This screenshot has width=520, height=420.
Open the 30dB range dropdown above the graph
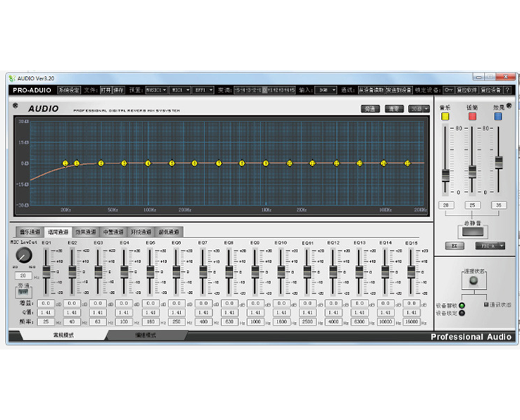point(419,109)
